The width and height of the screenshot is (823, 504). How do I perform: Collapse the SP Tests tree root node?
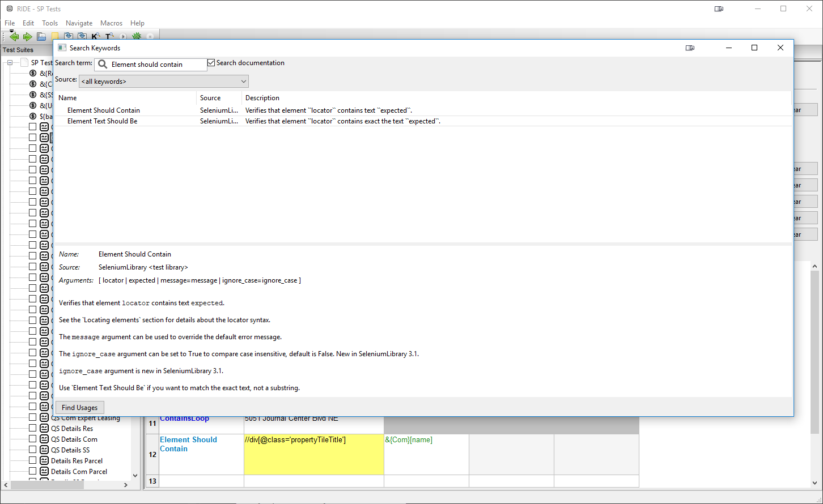(x=10, y=63)
